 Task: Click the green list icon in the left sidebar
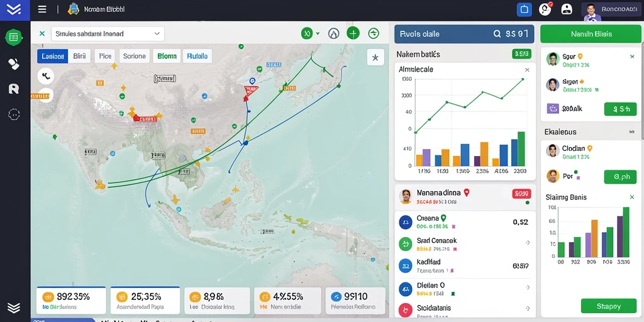click(x=14, y=37)
